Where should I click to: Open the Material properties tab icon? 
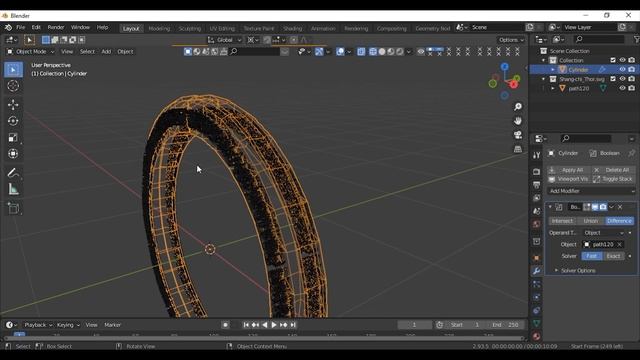click(536, 336)
